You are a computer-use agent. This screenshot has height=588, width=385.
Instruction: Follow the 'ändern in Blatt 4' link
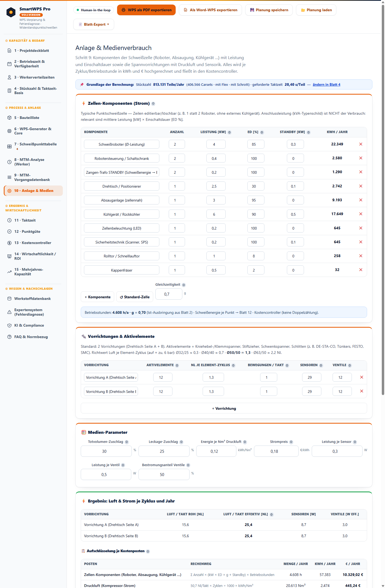(x=326, y=85)
